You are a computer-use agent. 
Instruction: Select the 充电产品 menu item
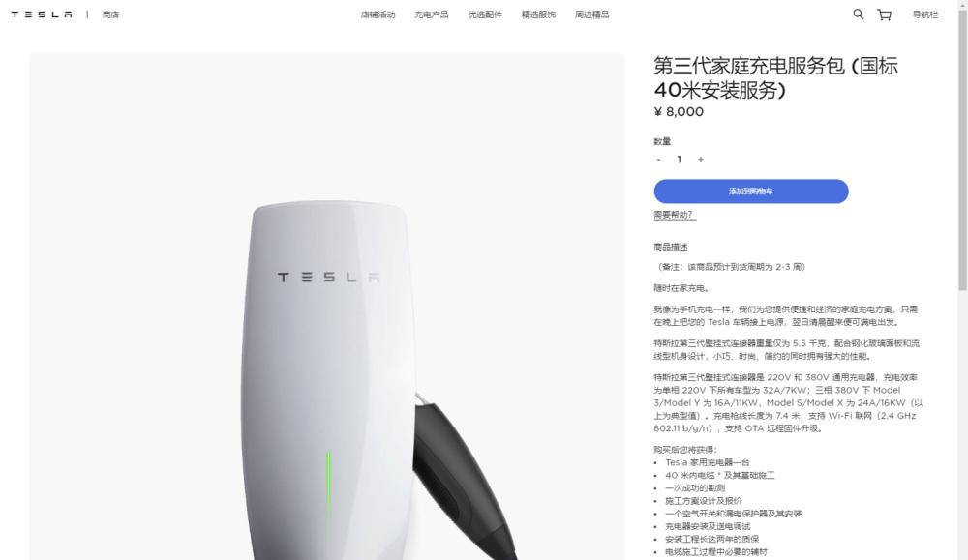click(432, 15)
